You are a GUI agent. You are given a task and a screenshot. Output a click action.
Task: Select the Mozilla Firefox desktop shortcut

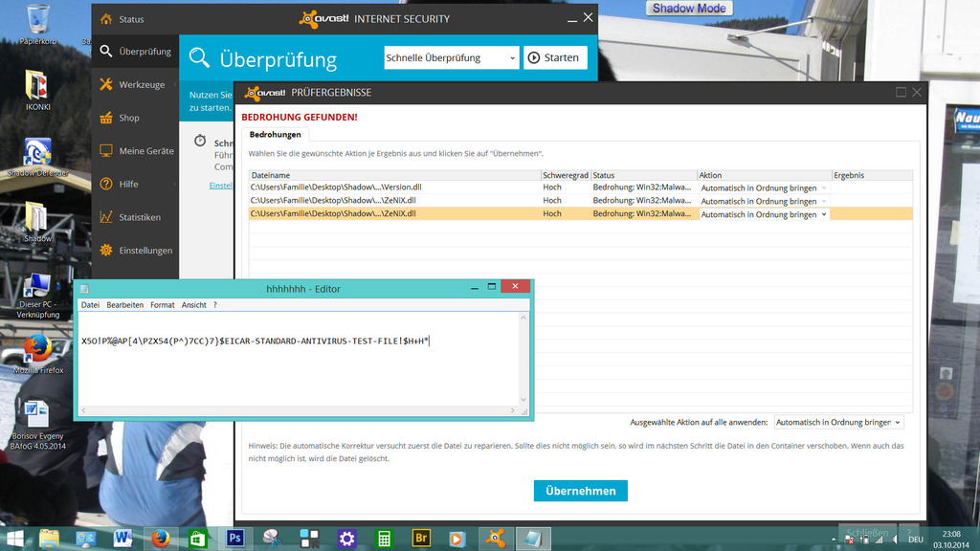(37, 354)
